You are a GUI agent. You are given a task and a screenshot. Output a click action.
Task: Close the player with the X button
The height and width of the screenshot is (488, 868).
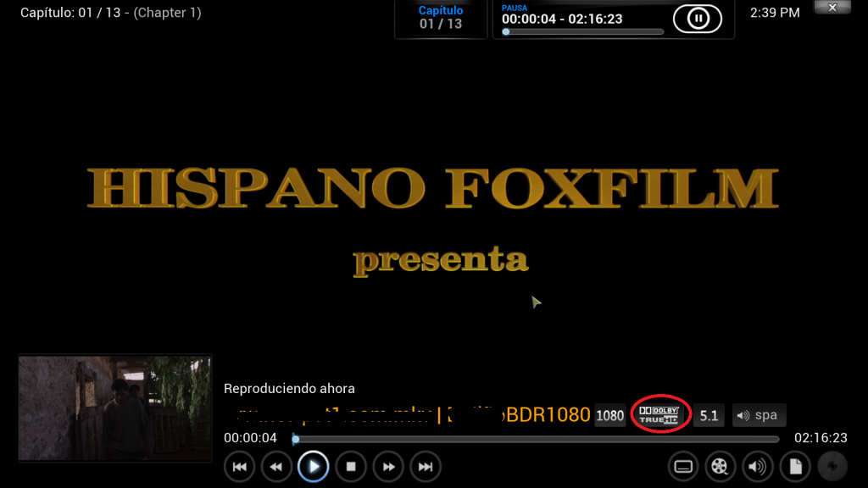pyautogui.click(x=832, y=8)
